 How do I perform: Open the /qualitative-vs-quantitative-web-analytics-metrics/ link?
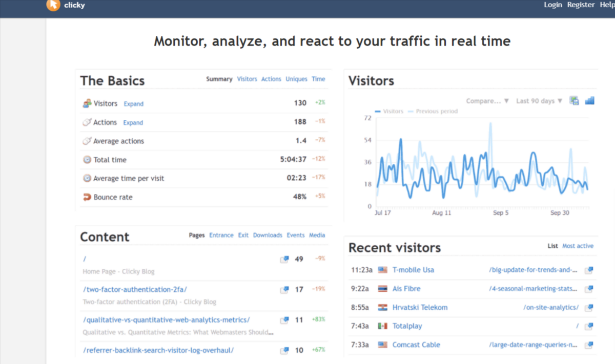pos(166,320)
